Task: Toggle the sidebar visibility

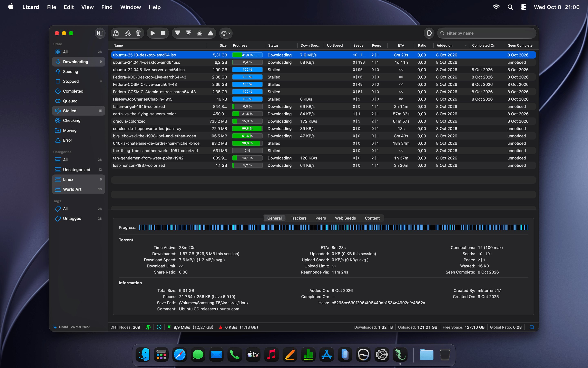Action: [100, 33]
